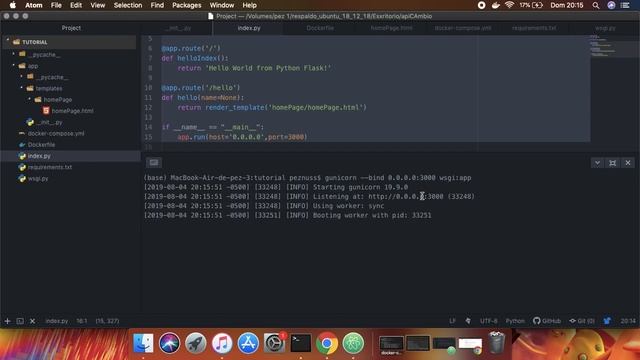Toggle the terminal panel icon in status bar
This screenshot has height=360, width=640.
pos(20,321)
